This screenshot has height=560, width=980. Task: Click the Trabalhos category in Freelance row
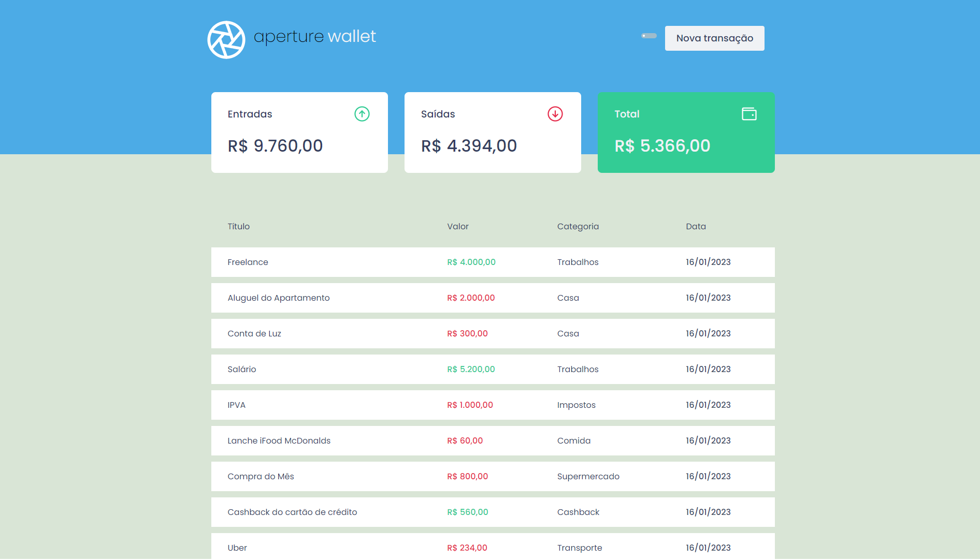578,262
